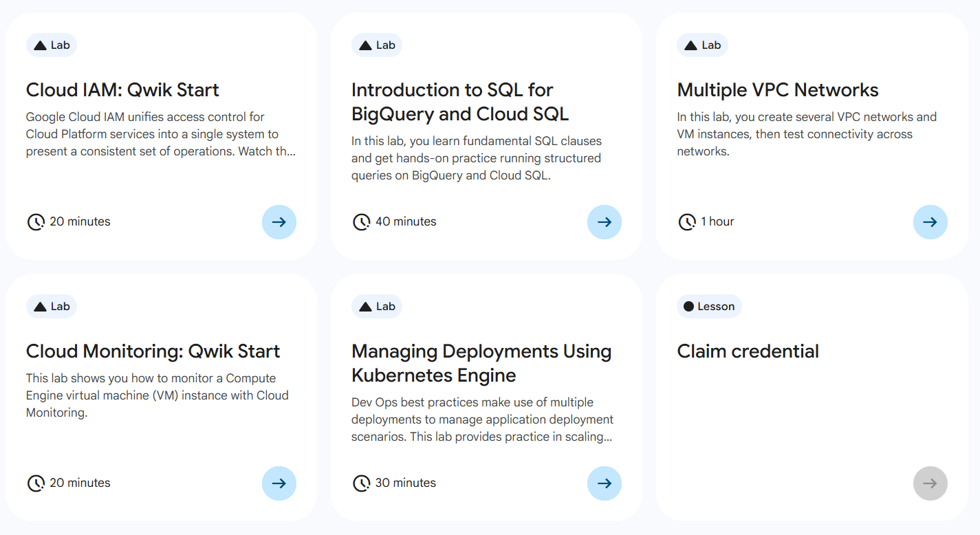This screenshot has height=535, width=980.
Task: Click the clock icon on Cloud Monitoring card
Action: [x=36, y=483]
